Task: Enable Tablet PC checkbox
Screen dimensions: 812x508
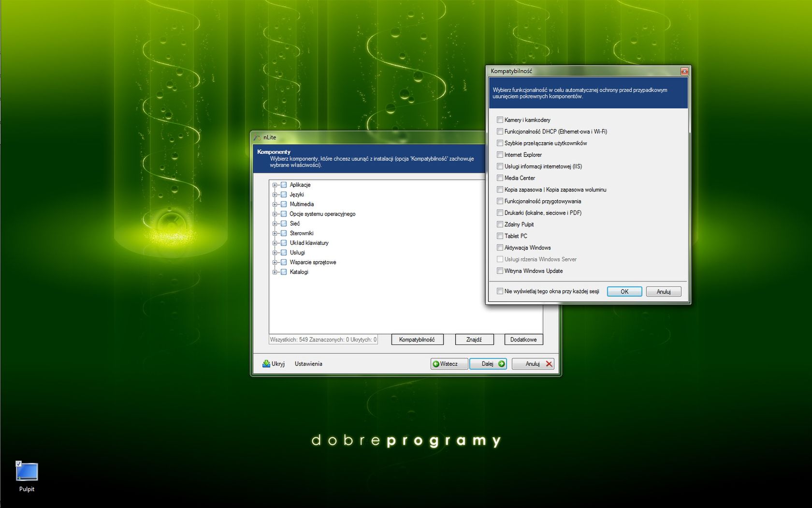Action: 500,236
